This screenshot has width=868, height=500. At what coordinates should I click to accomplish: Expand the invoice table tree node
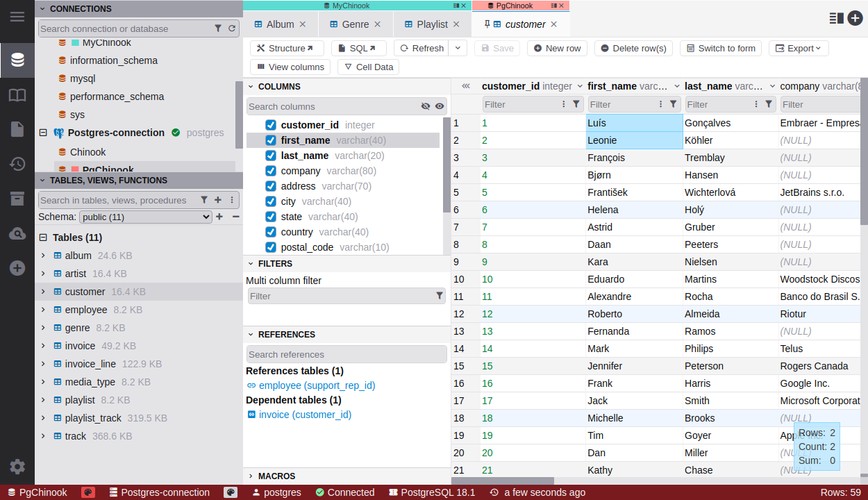point(43,346)
